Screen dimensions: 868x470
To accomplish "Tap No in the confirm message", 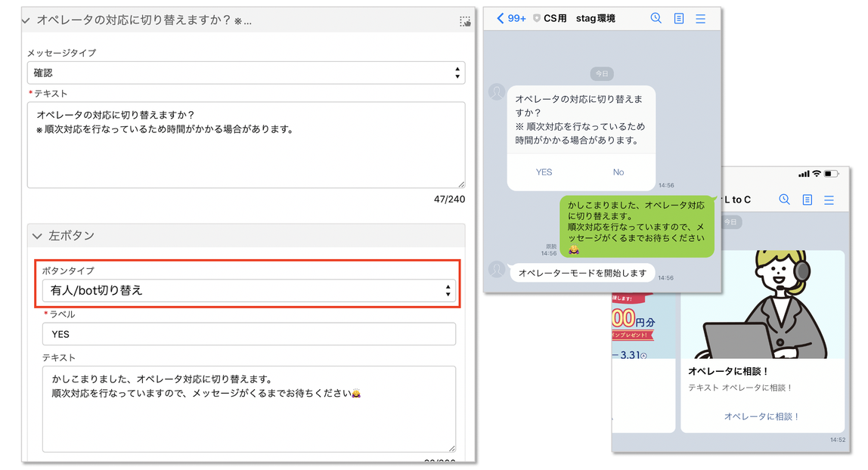I will pyautogui.click(x=618, y=172).
